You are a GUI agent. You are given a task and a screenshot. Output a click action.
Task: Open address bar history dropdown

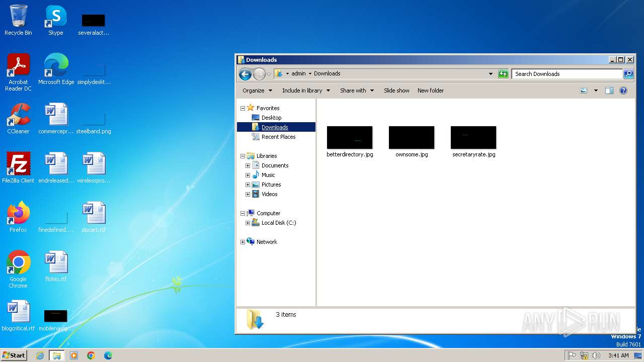point(491,74)
